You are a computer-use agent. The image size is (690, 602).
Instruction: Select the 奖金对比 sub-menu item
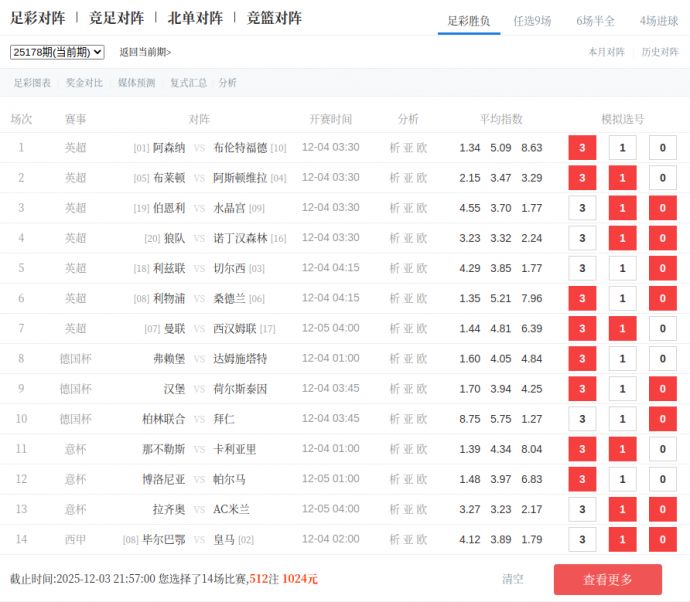[84, 83]
